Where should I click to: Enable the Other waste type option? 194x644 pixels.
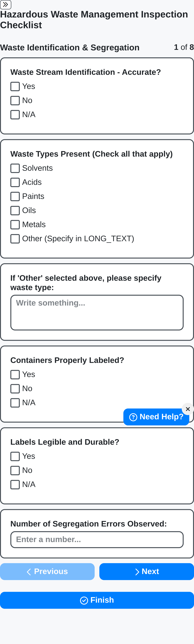tap(15, 239)
